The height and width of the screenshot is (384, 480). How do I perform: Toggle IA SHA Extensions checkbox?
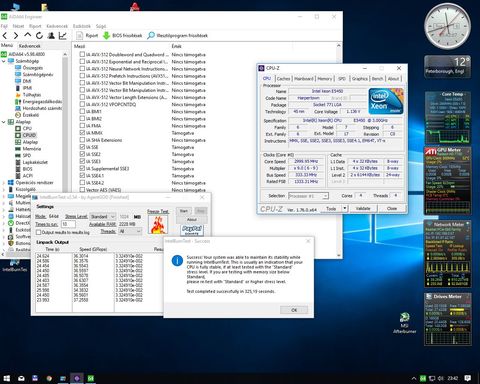82,140
